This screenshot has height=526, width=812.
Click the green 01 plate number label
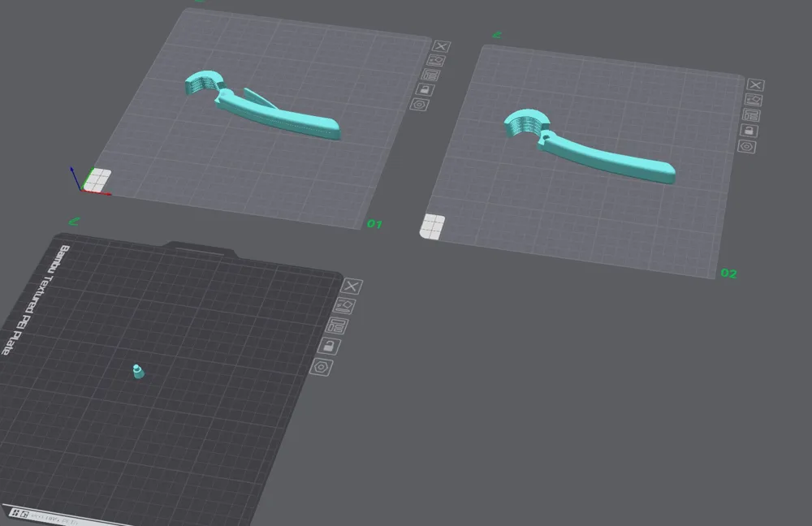pyautogui.click(x=374, y=224)
